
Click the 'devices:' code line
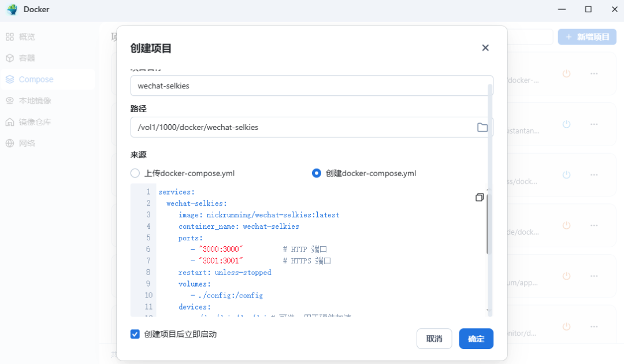pyautogui.click(x=195, y=307)
